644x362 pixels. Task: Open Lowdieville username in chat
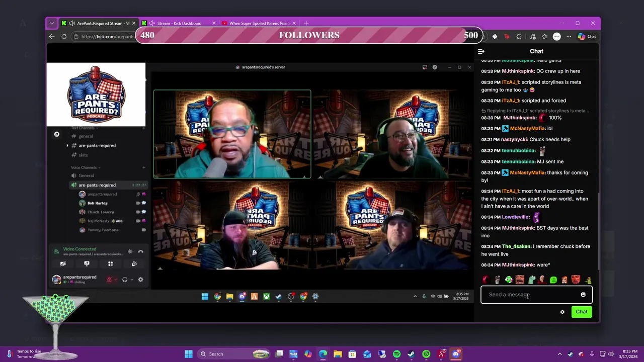[516, 217]
